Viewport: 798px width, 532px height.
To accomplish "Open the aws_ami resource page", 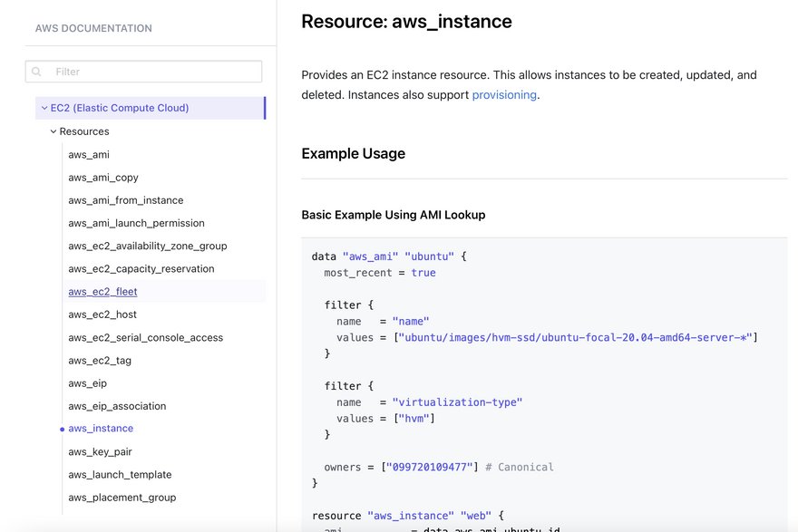I will coord(89,155).
